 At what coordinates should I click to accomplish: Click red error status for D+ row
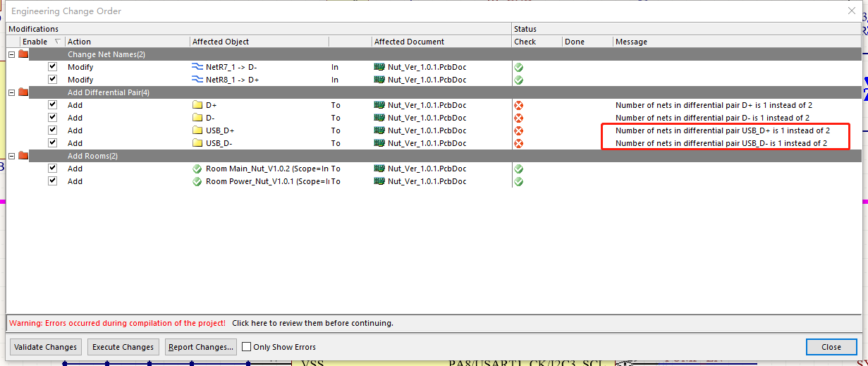click(518, 105)
